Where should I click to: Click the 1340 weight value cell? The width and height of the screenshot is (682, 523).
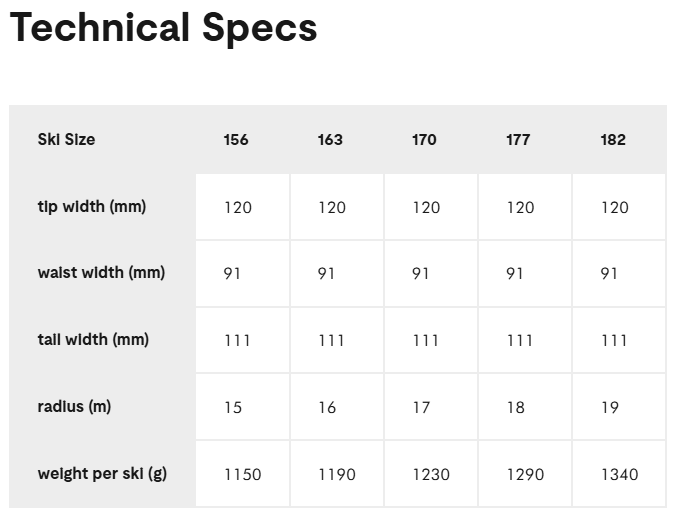click(x=619, y=474)
